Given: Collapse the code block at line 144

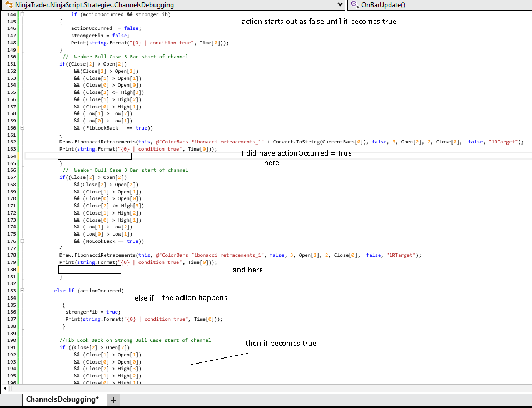Looking at the screenshot, I should point(22,14).
